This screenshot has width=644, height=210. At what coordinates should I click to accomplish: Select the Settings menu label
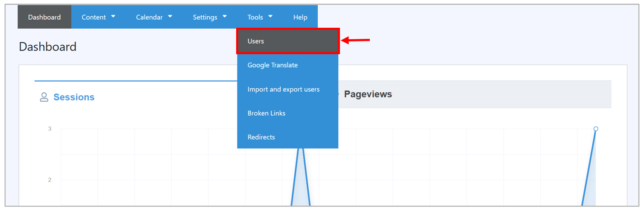(205, 17)
